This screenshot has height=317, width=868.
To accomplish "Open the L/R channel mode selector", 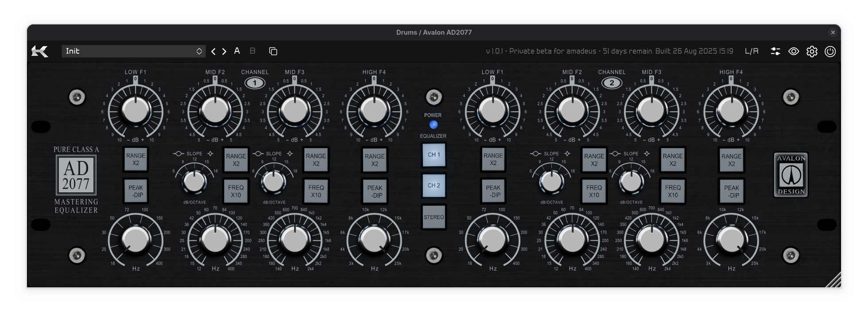I will pyautogui.click(x=752, y=51).
